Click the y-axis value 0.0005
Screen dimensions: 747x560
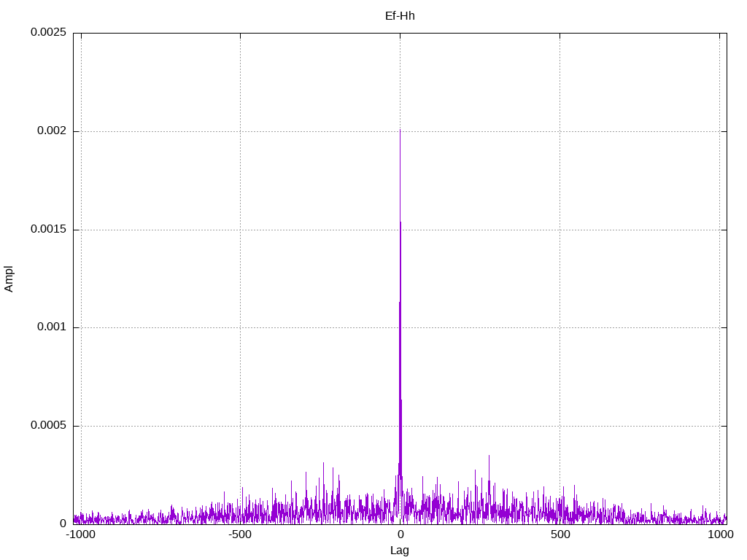48,425
